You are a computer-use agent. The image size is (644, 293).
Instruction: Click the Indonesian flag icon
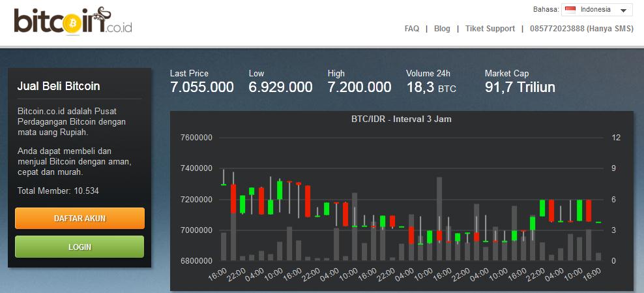tap(570, 10)
